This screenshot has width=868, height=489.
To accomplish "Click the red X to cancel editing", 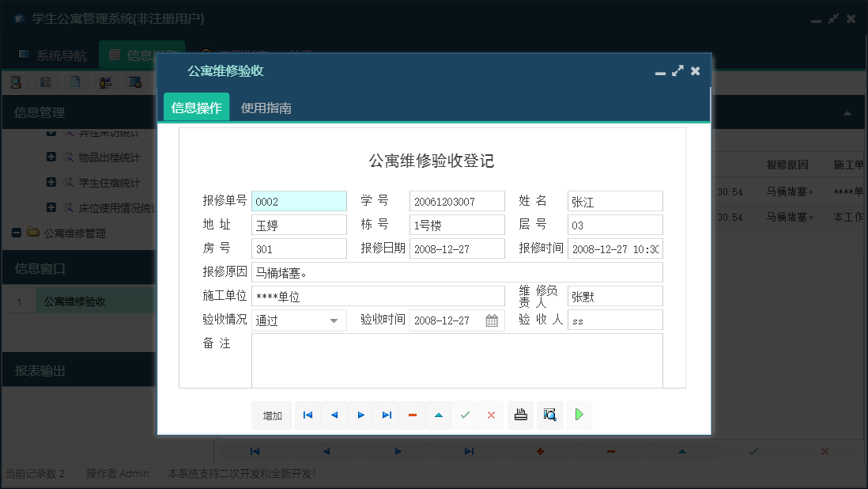I will [x=491, y=415].
